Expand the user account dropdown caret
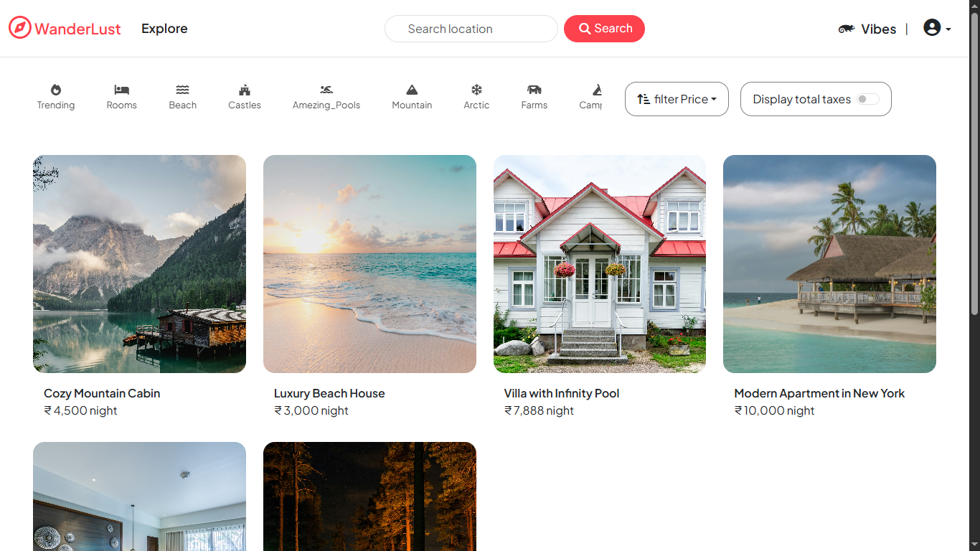The width and height of the screenshot is (980, 551). click(x=948, y=29)
